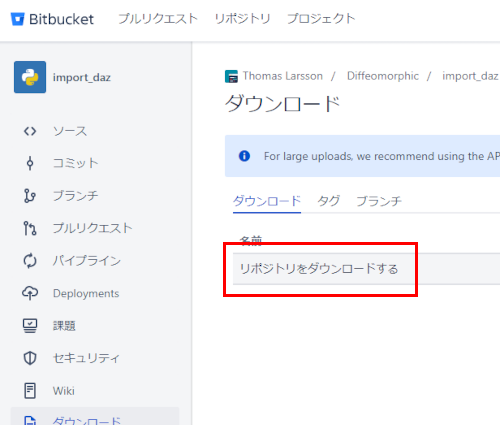Select the ダウンロード tab
The height and width of the screenshot is (425, 500).
coord(267,201)
